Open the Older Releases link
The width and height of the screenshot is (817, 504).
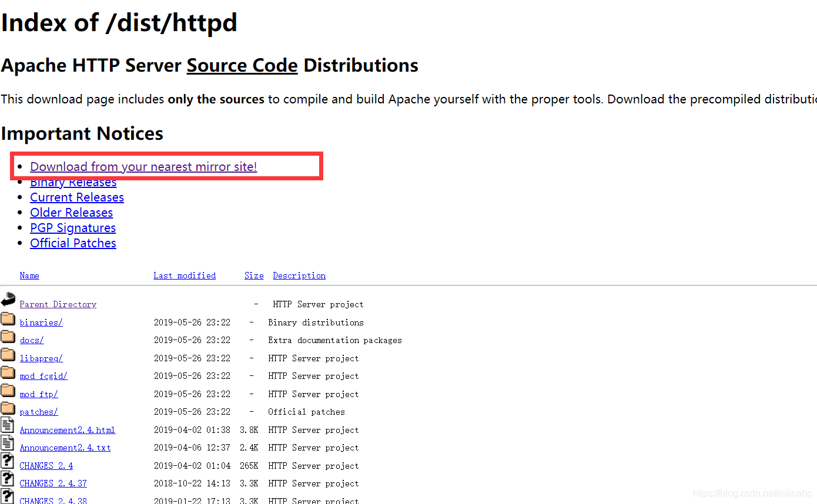click(72, 213)
